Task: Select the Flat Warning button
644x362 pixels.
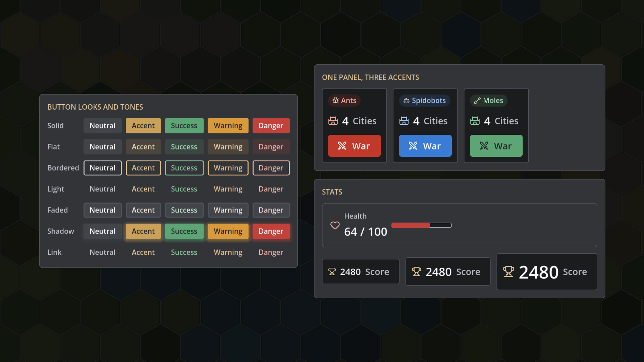Action: point(228,147)
